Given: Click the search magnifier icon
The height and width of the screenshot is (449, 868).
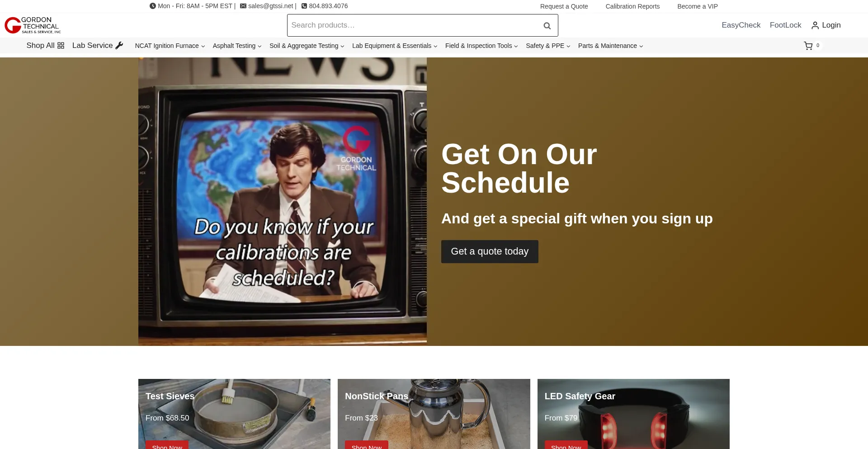Looking at the screenshot, I should (547, 26).
